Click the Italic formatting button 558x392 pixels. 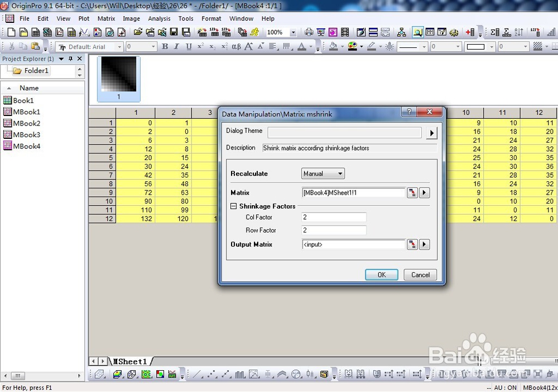coord(176,47)
